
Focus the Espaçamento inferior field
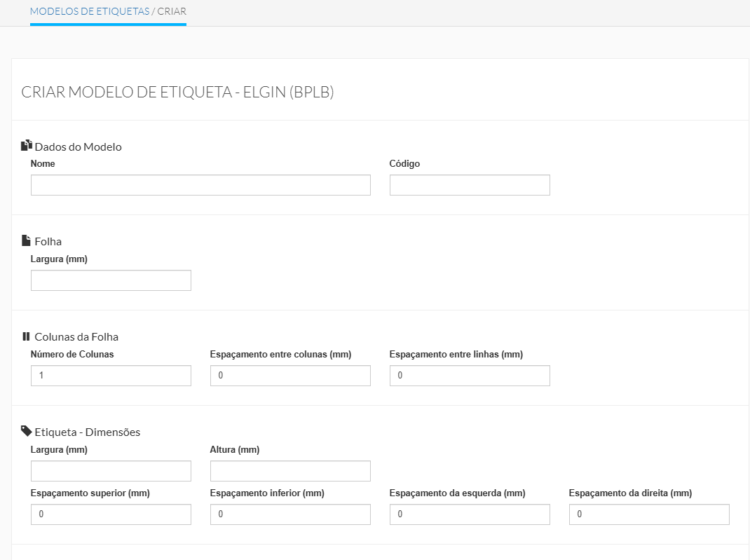pyautogui.click(x=290, y=514)
